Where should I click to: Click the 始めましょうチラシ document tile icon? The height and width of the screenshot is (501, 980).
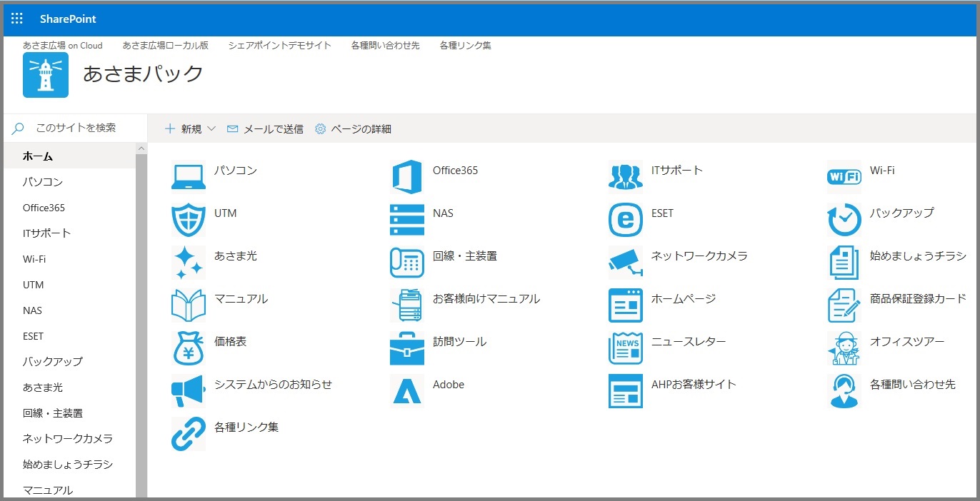click(844, 263)
